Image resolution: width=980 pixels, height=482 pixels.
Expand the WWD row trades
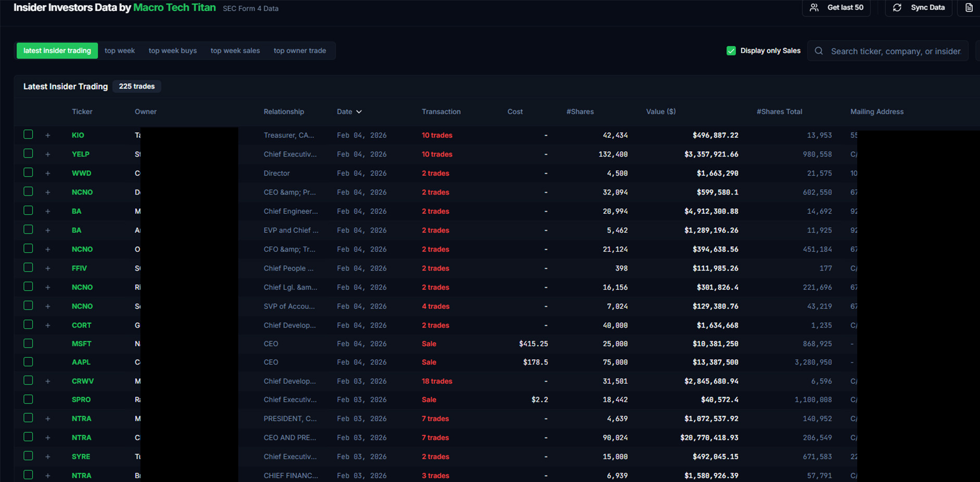pos(47,173)
